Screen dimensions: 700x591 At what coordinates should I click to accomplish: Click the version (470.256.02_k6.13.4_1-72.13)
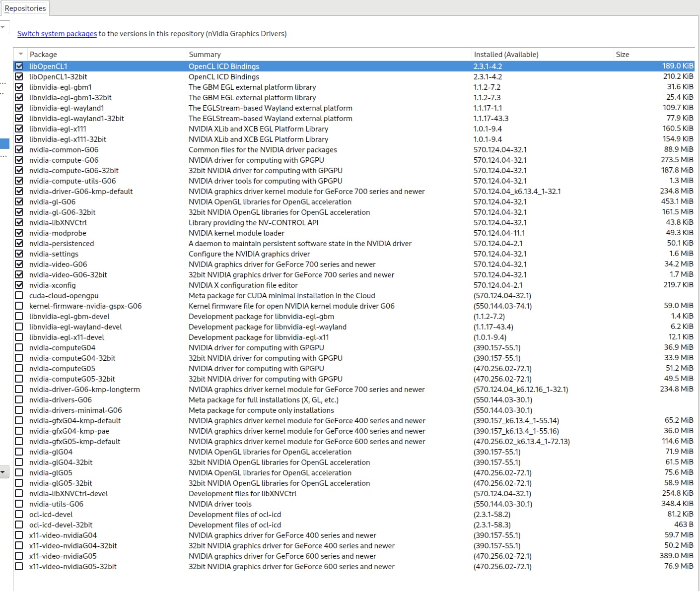point(521,441)
